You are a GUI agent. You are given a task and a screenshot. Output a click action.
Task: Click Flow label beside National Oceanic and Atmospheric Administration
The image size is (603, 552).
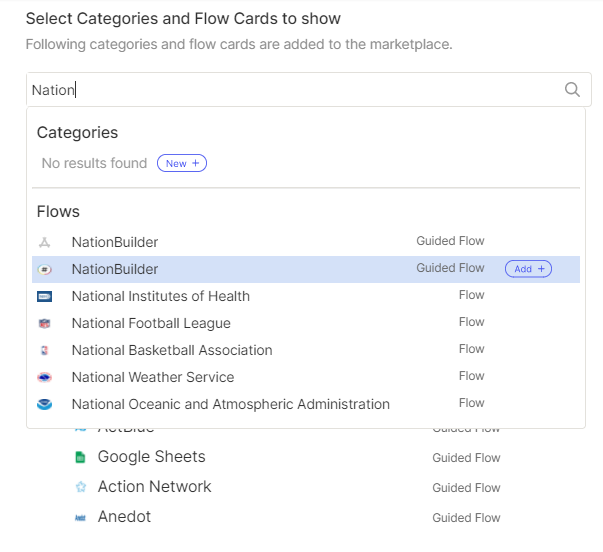(x=471, y=403)
